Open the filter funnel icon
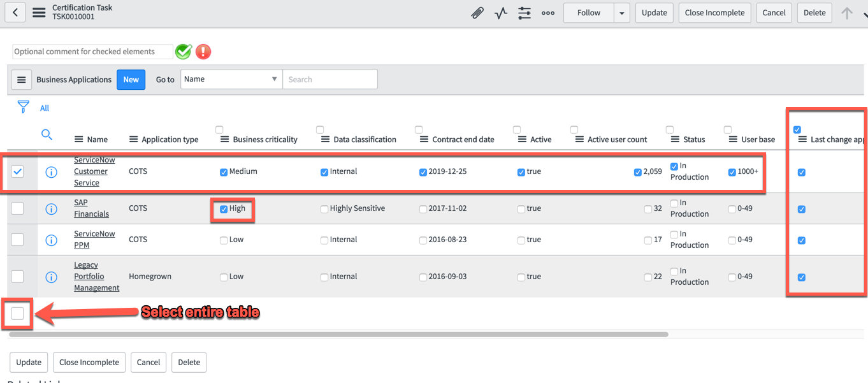Viewport: 868px width, 383px height. pos(24,107)
